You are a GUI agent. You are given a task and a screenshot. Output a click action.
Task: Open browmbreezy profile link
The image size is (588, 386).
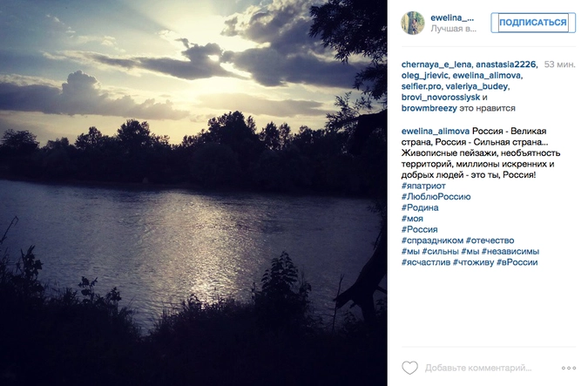429,108
